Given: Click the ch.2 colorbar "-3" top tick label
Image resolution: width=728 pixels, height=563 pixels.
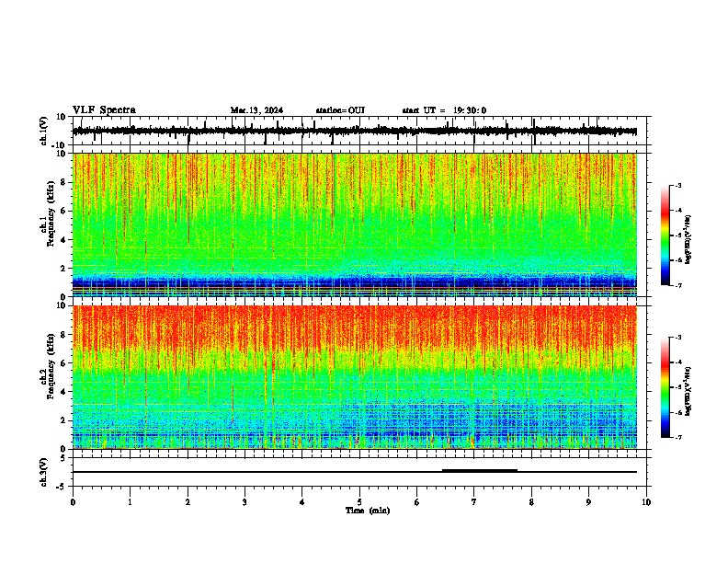Looking at the screenshot, I should [678, 338].
